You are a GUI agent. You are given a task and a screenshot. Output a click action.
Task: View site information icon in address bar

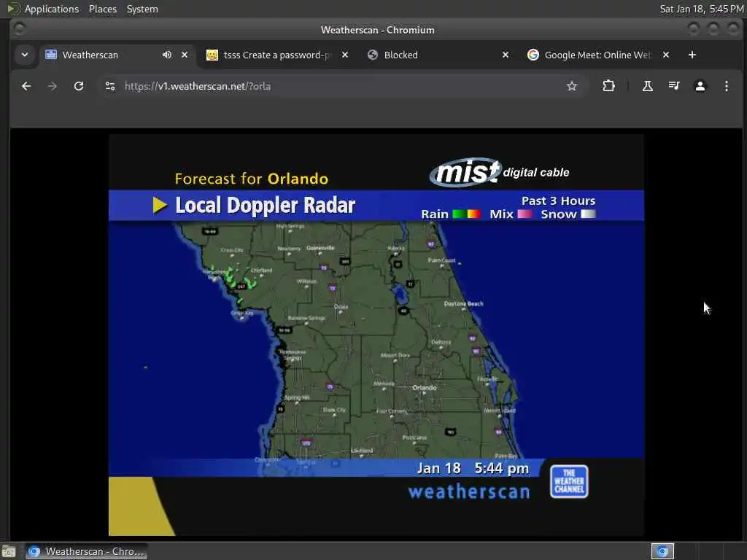click(x=110, y=86)
